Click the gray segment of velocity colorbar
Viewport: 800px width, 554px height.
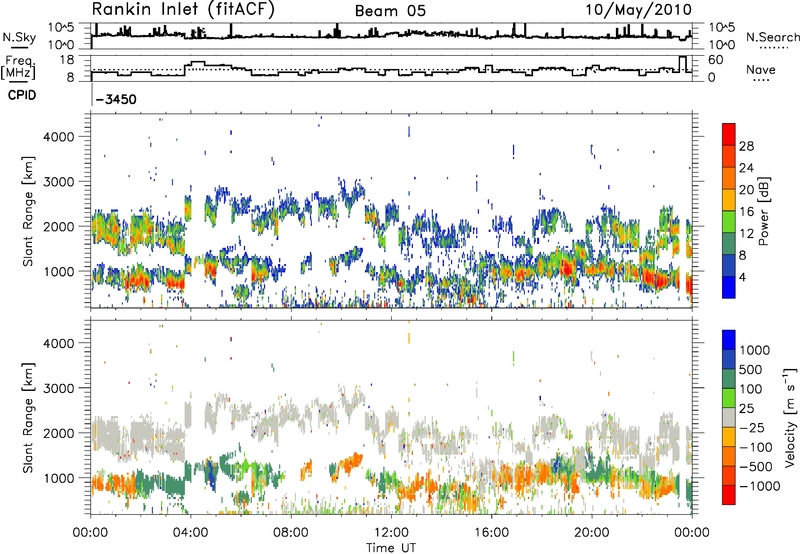coord(729,417)
